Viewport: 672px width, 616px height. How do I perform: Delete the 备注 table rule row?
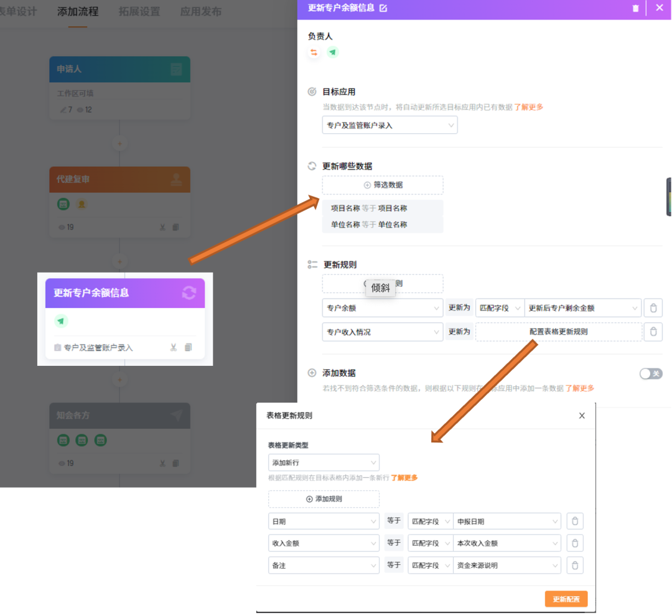pos(575,565)
